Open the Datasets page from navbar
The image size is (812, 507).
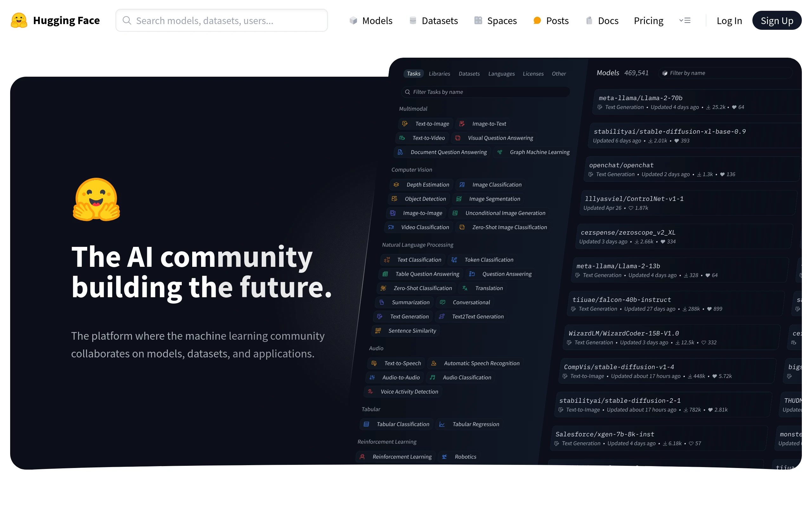439,21
